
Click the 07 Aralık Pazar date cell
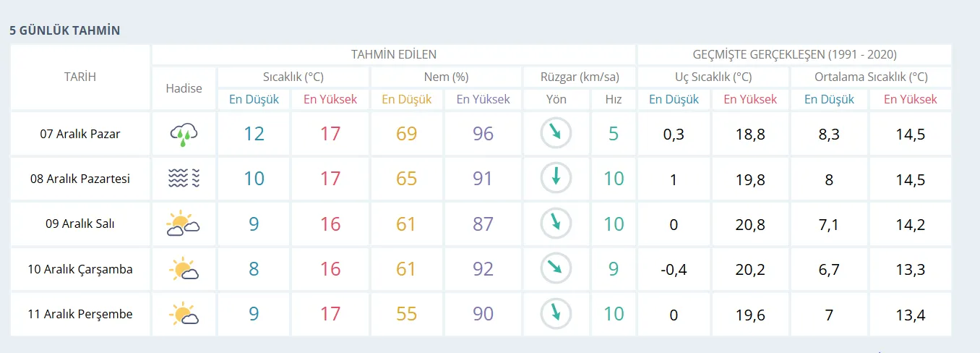point(79,134)
